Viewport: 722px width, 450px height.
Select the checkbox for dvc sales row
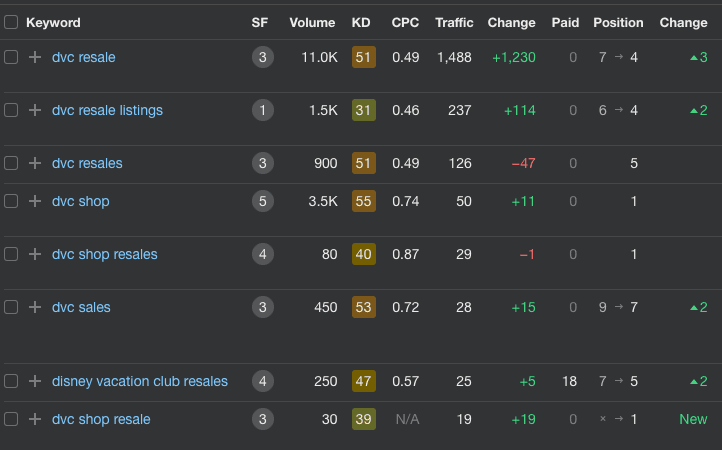[x=11, y=308]
